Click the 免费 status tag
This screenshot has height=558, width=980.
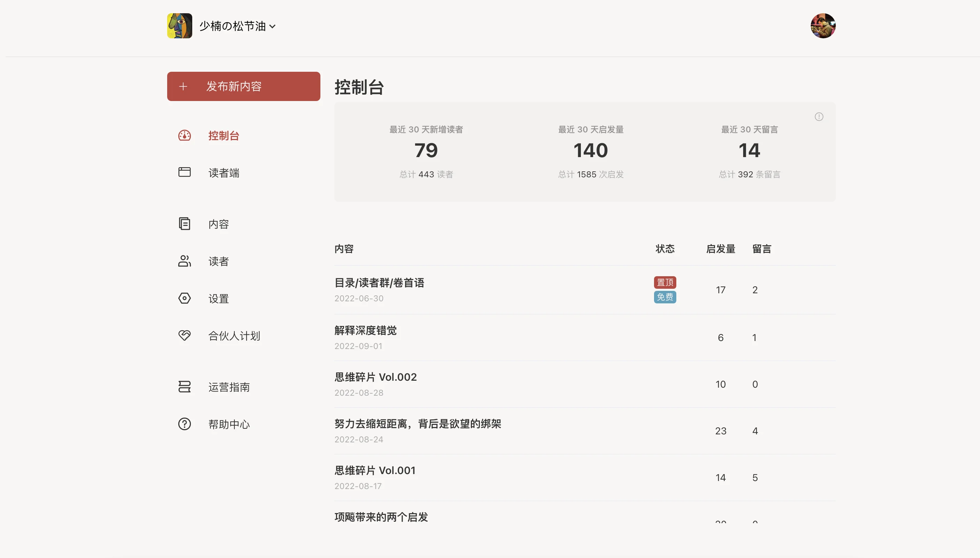click(665, 297)
